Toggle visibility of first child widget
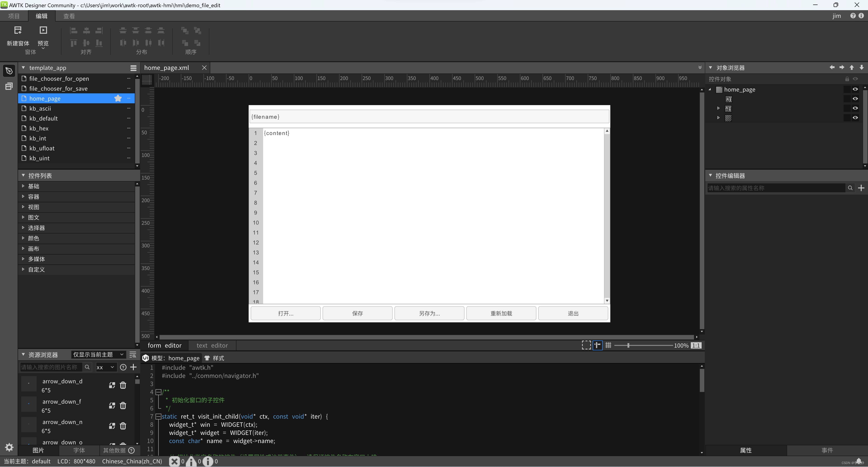The image size is (868, 467). tap(855, 99)
